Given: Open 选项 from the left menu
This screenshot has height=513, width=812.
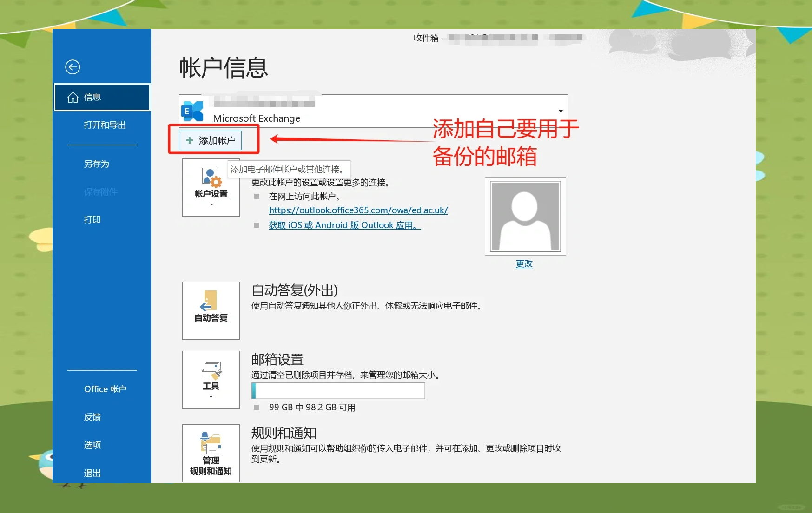Looking at the screenshot, I should coord(92,445).
